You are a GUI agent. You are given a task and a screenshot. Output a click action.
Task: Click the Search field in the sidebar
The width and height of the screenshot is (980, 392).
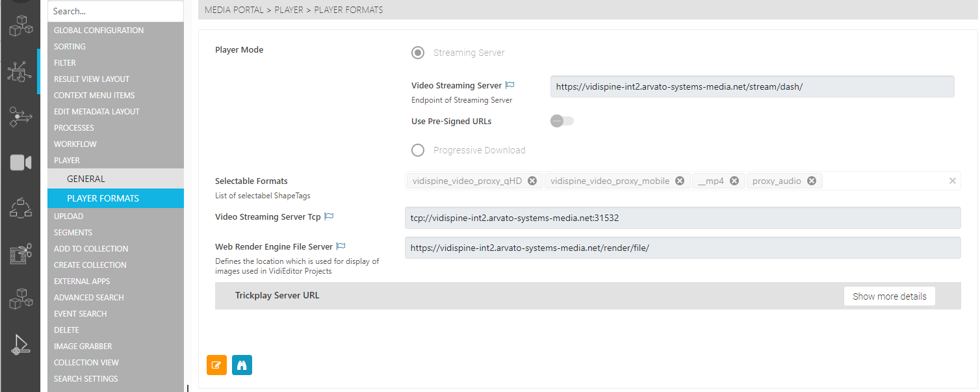click(116, 11)
